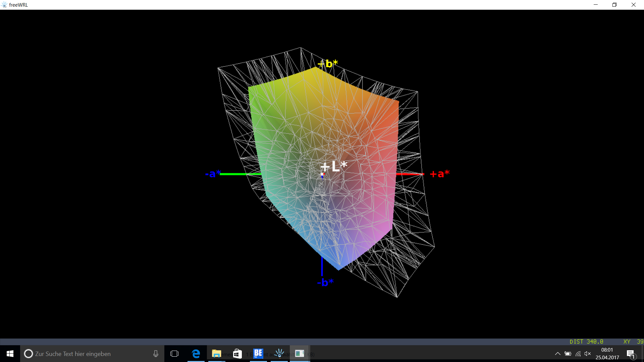Expand hidden system tray icons
This screenshot has width=644, height=362.
tap(557, 354)
